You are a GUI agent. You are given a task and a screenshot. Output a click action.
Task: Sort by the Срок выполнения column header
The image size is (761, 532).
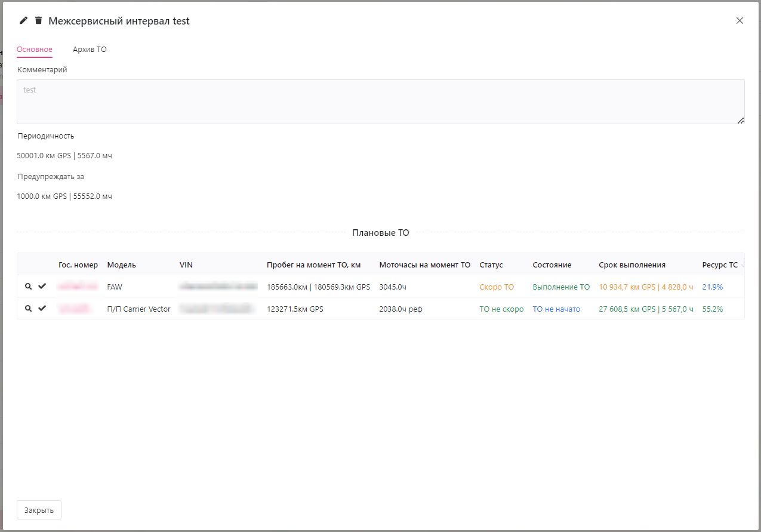tap(632, 265)
